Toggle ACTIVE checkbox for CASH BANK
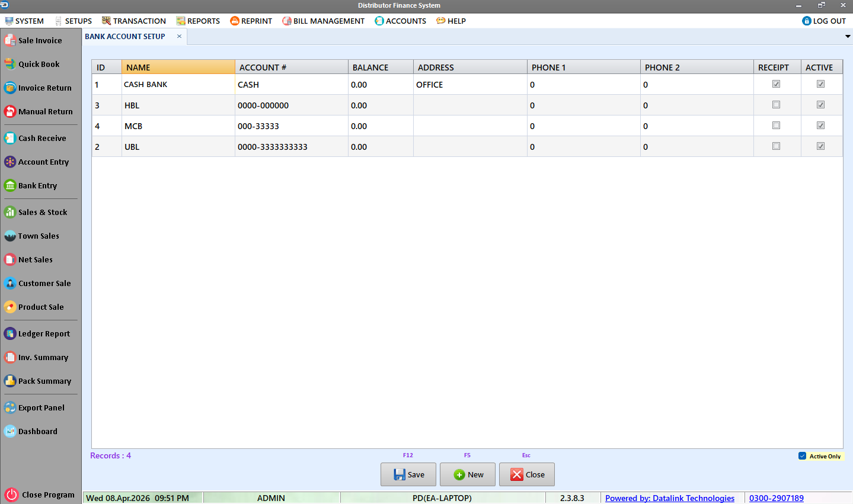The width and height of the screenshot is (853, 504). [820, 84]
